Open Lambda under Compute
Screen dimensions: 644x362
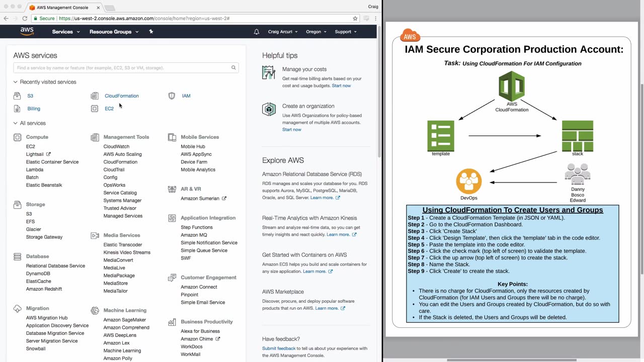click(35, 170)
